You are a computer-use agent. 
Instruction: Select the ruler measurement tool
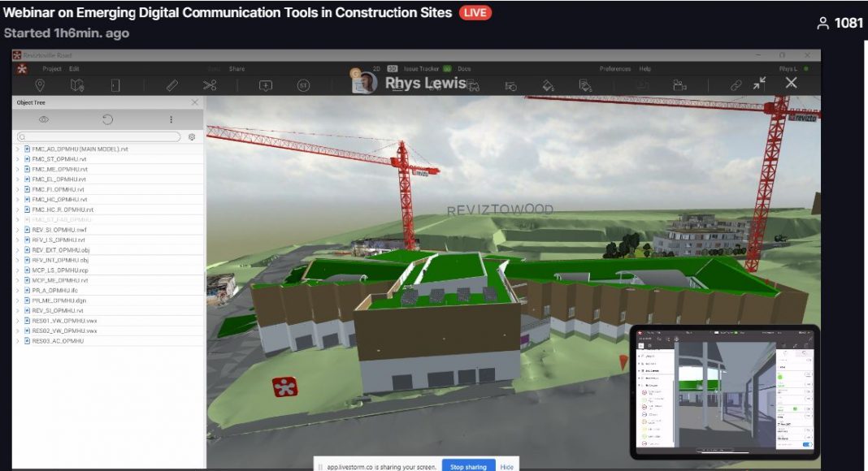[172, 84]
